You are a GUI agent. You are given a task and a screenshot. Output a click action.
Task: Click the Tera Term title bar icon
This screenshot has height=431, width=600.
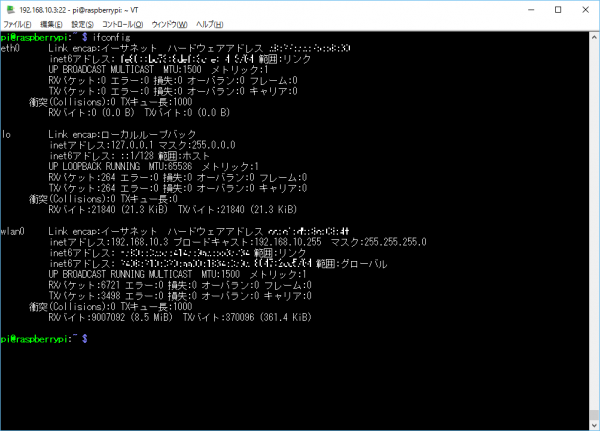[10, 10]
